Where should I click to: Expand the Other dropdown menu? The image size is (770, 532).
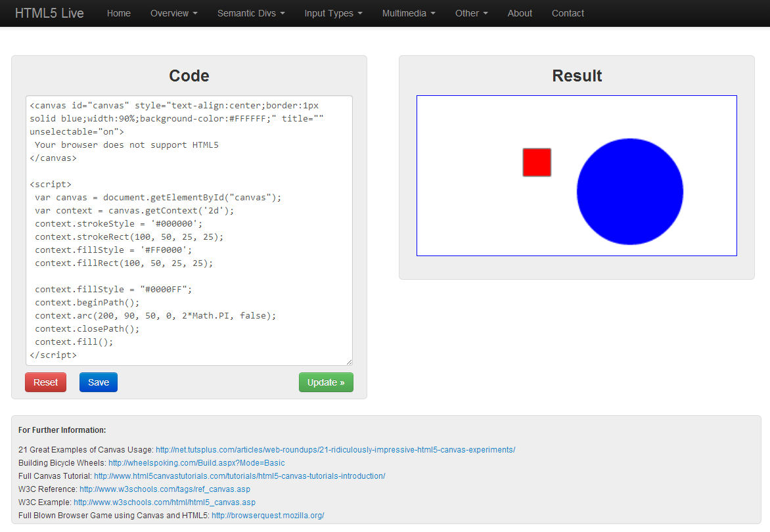[471, 13]
